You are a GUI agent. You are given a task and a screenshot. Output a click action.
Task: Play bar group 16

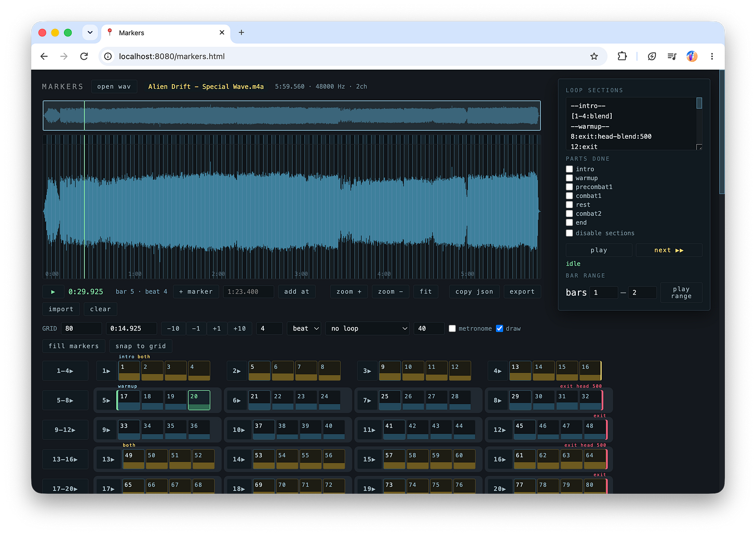500,460
